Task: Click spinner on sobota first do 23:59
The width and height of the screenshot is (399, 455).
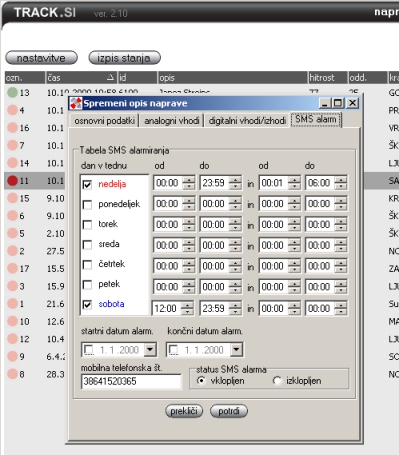Action: coord(235,308)
